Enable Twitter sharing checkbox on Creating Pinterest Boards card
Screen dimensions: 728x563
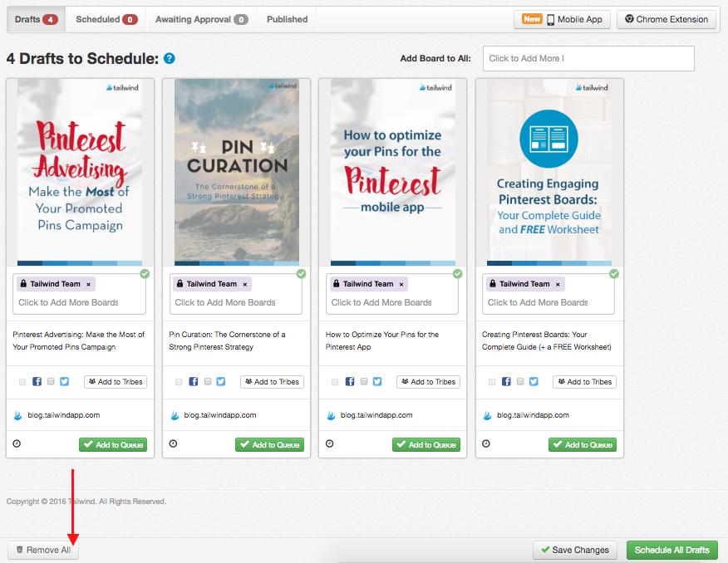[x=520, y=381]
